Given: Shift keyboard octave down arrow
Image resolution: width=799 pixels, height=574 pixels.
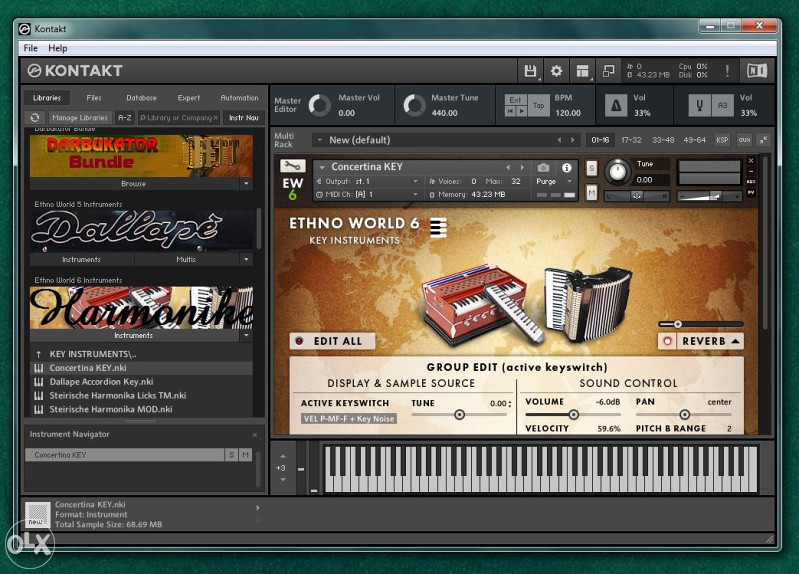Looking at the screenshot, I should pyautogui.click(x=283, y=480).
